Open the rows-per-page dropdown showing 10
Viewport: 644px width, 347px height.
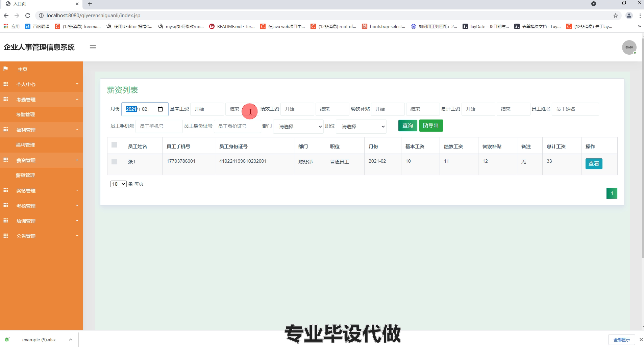pyautogui.click(x=118, y=184)
